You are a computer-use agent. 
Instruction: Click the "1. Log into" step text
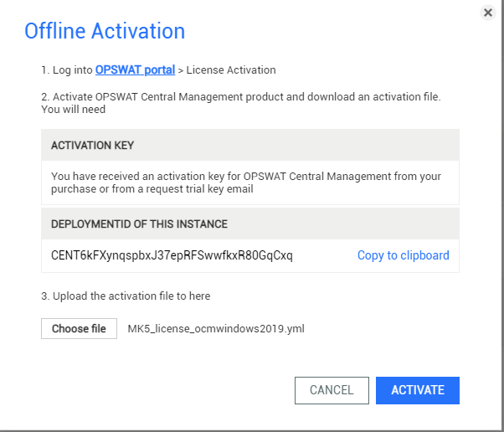tap(67, 69)
